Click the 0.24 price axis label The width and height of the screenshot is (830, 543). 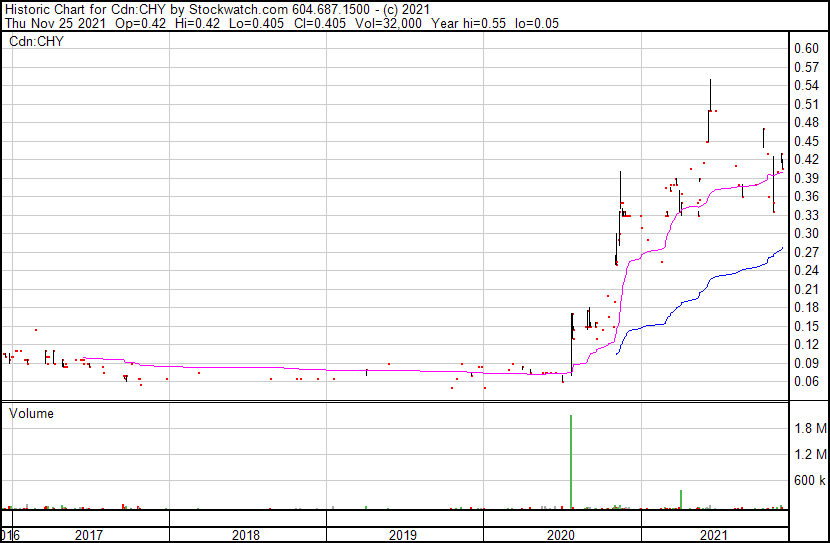tap(806, 270)
